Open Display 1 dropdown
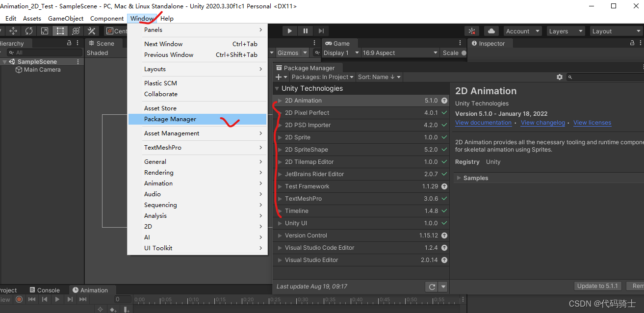The height and width of the screenshot is (313, 644). [x=341, y=52]
